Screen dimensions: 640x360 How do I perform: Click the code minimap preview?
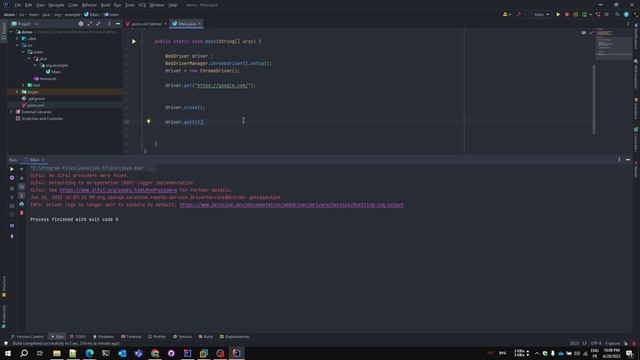pos(613,44)
